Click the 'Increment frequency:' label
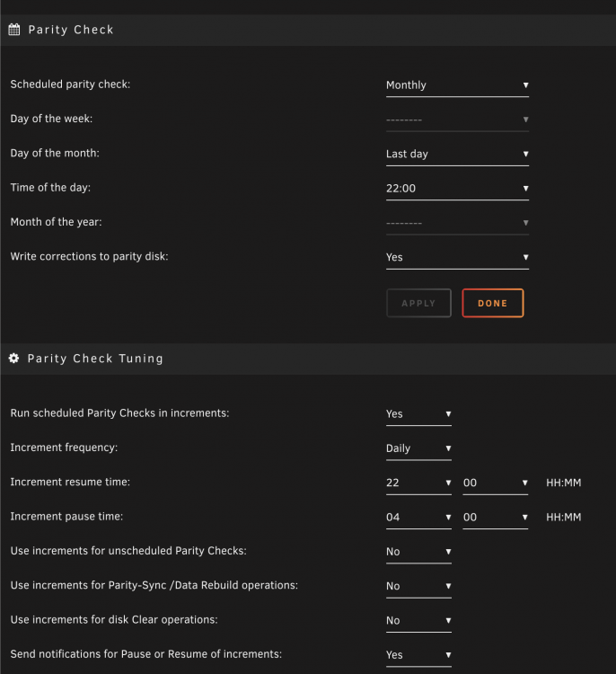The image size is (616, 674). click(x=64, y=448)
